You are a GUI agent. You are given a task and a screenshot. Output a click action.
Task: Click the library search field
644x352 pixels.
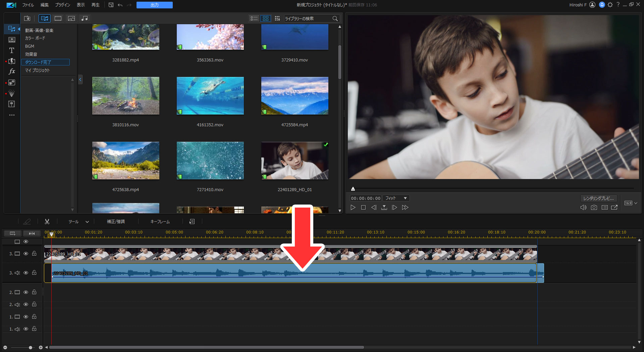(308, 18)
